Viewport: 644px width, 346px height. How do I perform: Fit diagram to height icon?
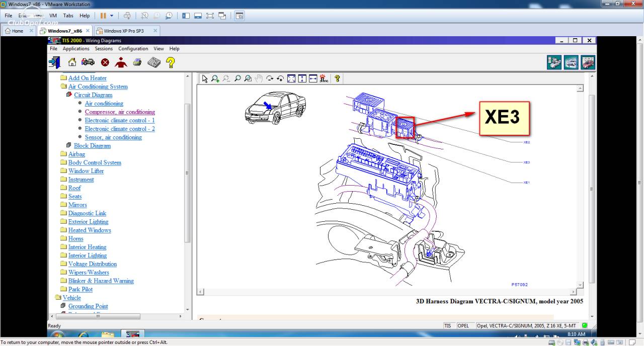click(302, 78)
